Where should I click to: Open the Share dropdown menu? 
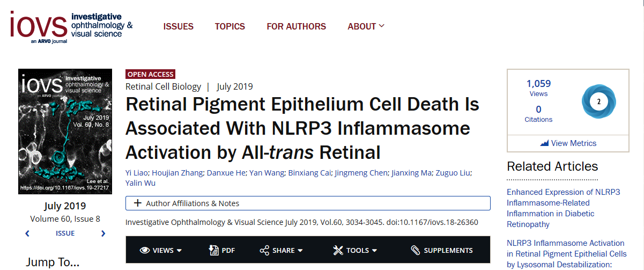coord(282,250)
